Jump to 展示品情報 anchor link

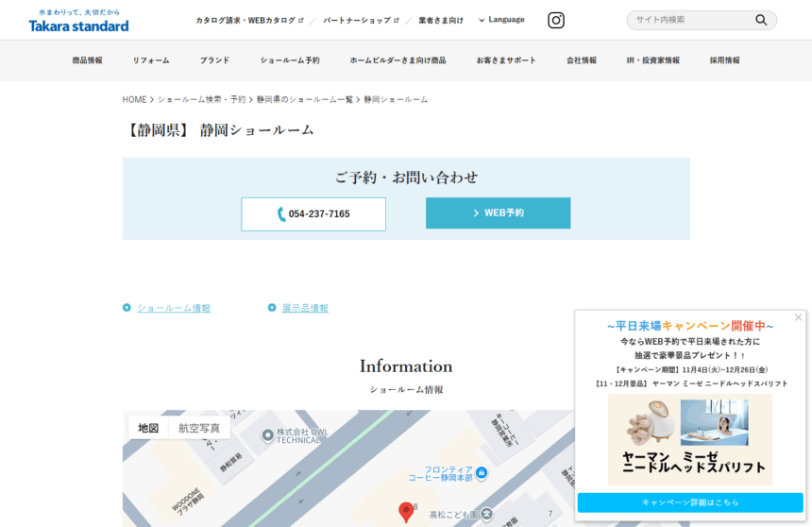tap(305, 308)
